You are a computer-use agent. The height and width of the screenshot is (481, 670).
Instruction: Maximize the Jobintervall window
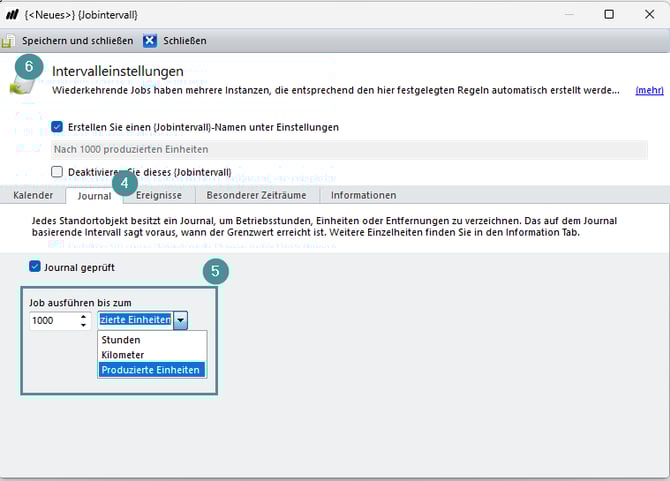coord(609,15)
